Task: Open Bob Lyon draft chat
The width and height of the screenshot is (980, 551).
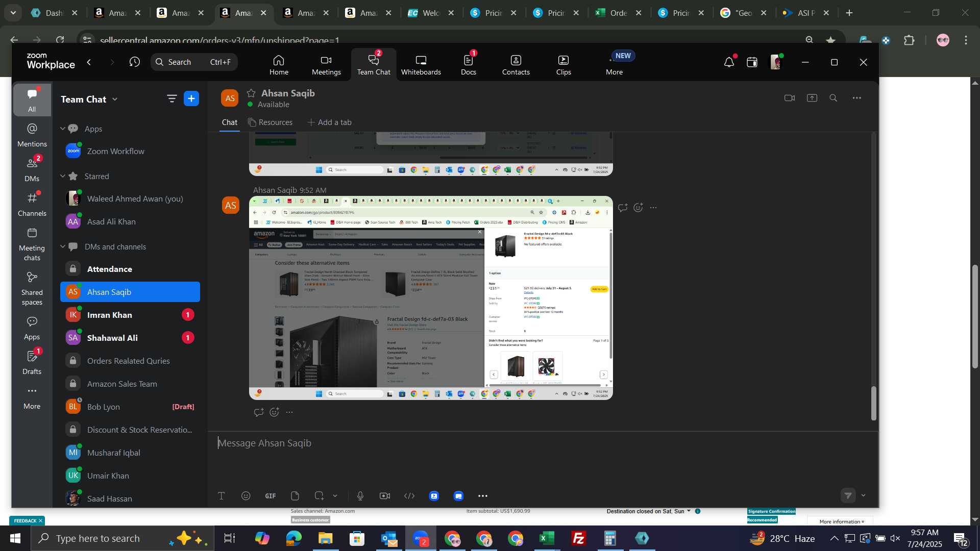Action: [x=130, y=407]
